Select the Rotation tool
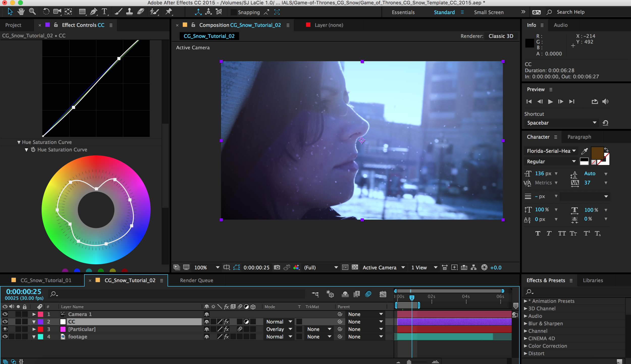Screen dimensions: 631x364 click(46, 12)
